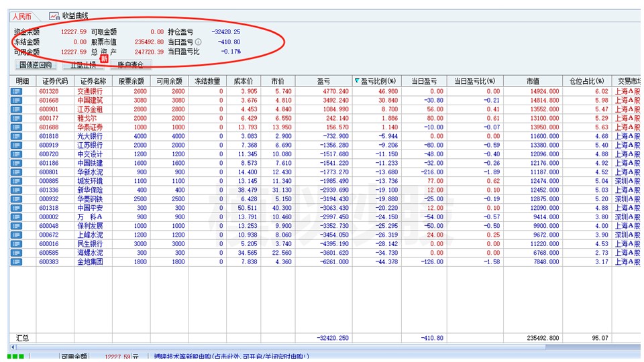Sort by 盈亏比例(%) column header
644x362 pixels.
pos(377,81)
